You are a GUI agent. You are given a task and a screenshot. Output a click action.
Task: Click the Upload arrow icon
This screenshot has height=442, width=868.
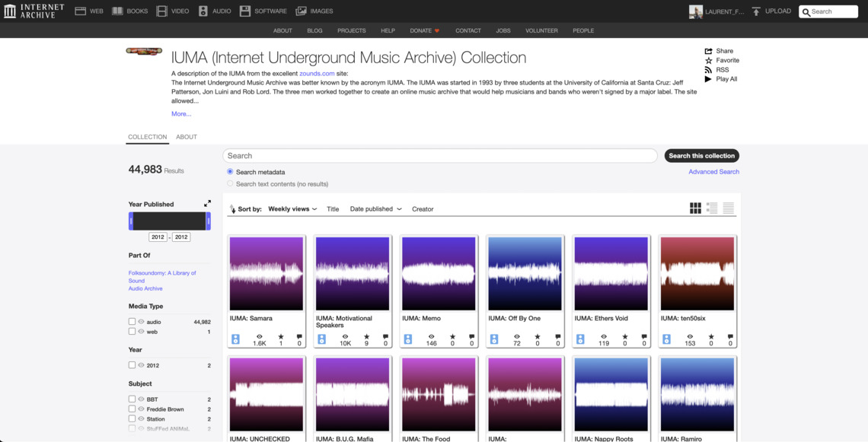point(756,11)
